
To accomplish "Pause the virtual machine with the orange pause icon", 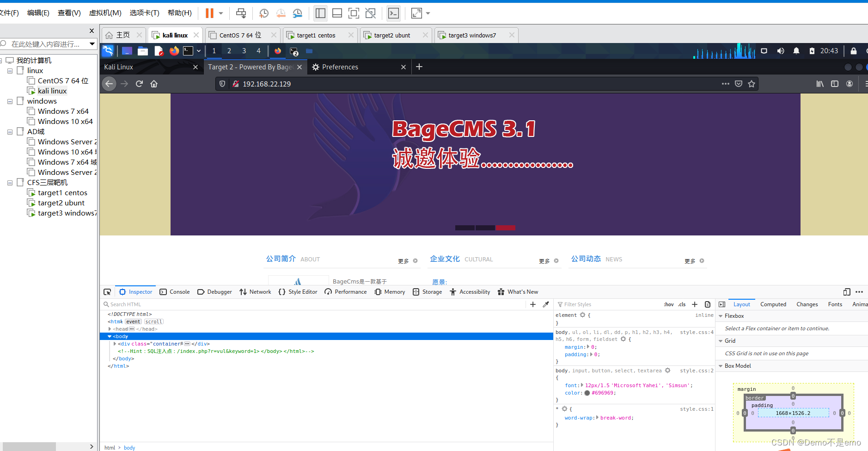I will [x=209, y=13].
